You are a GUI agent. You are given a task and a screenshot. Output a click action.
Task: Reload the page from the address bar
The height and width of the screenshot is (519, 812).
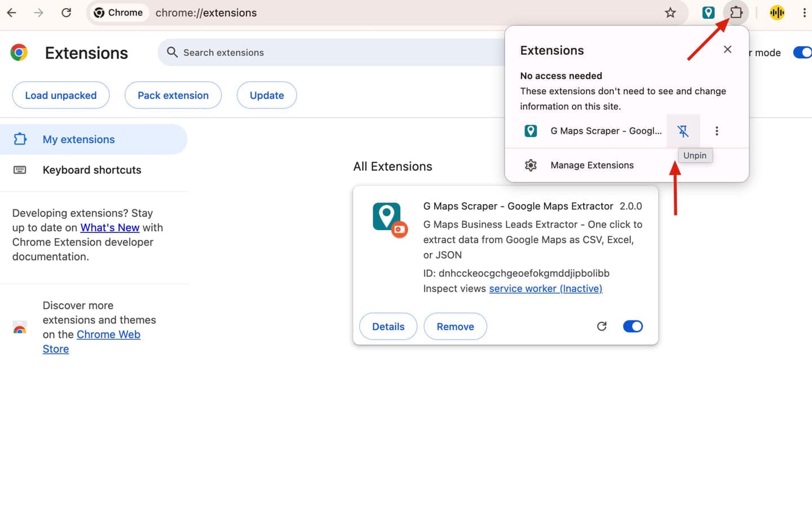click(66, 12)
